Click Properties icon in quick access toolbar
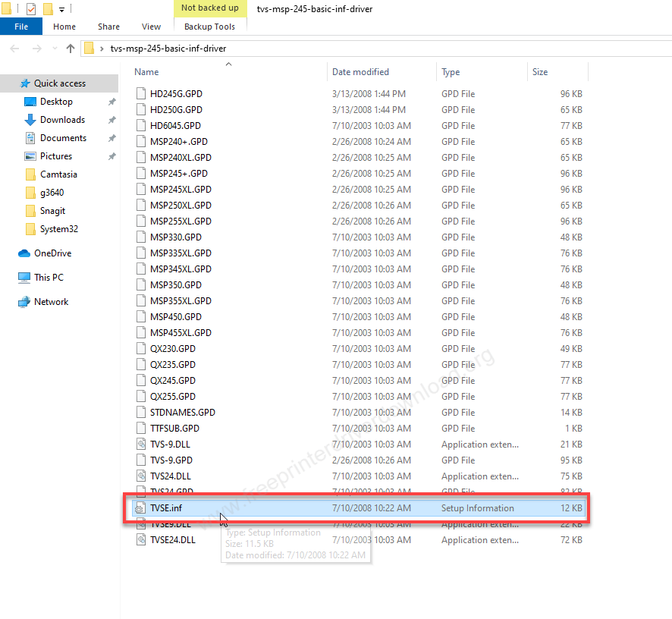The width and height of the screenshot is (672, 619). (31, 9)
